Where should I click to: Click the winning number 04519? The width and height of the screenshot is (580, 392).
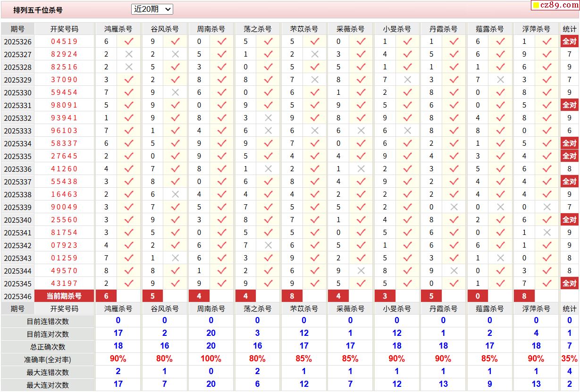click(64, 42)
